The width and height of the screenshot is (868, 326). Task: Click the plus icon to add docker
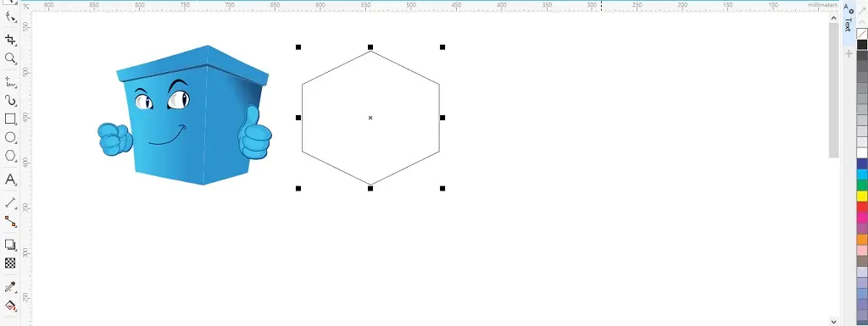pos(849,53)
